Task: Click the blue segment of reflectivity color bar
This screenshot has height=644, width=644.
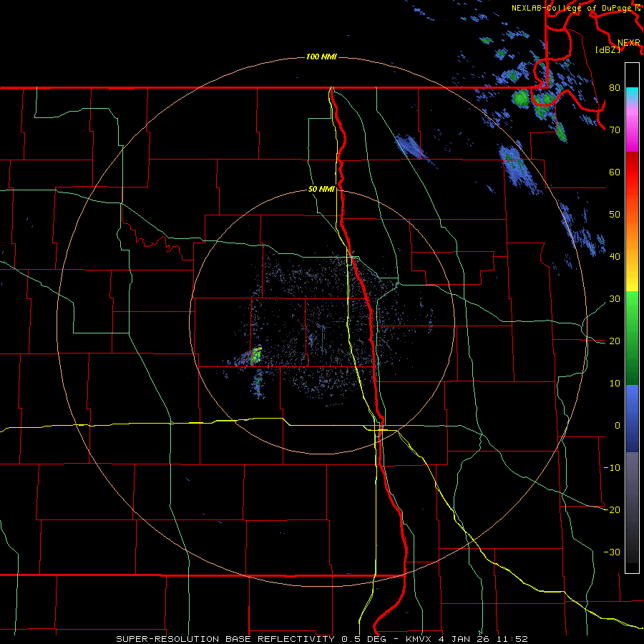Action: tap(632, 418)
